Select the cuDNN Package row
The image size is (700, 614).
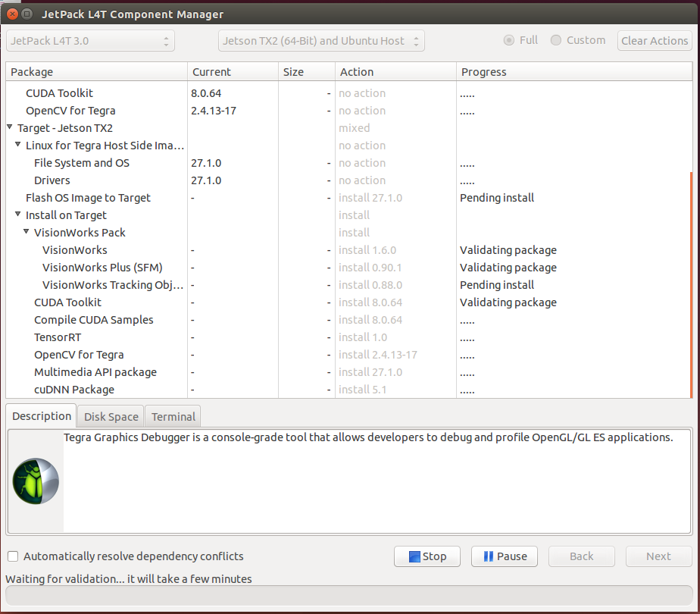348,389
